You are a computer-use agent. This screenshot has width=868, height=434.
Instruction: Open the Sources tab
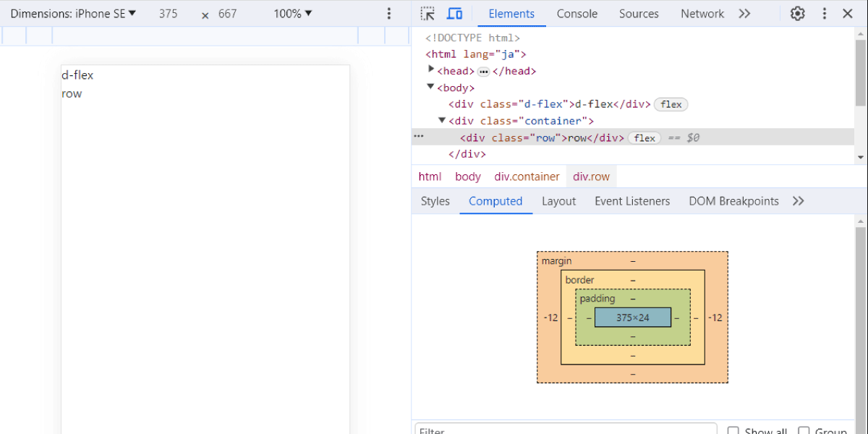(x=639, y=14)
